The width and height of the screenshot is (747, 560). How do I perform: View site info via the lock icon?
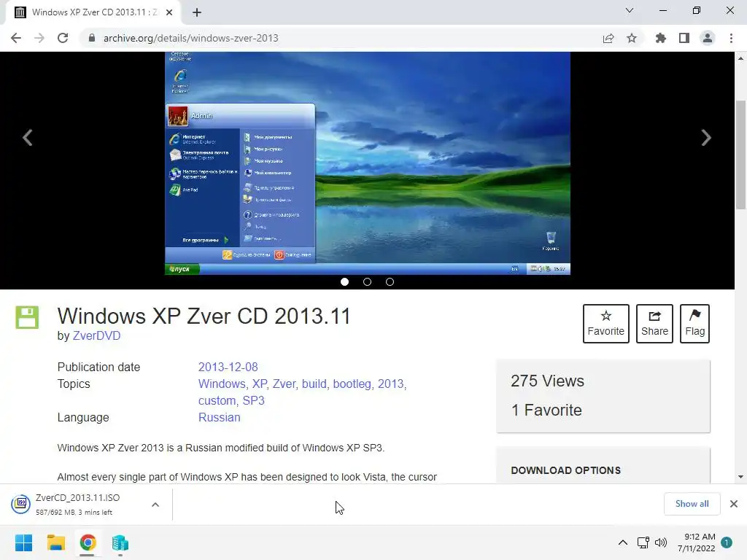pyautogui.click(x=92, y=38)
